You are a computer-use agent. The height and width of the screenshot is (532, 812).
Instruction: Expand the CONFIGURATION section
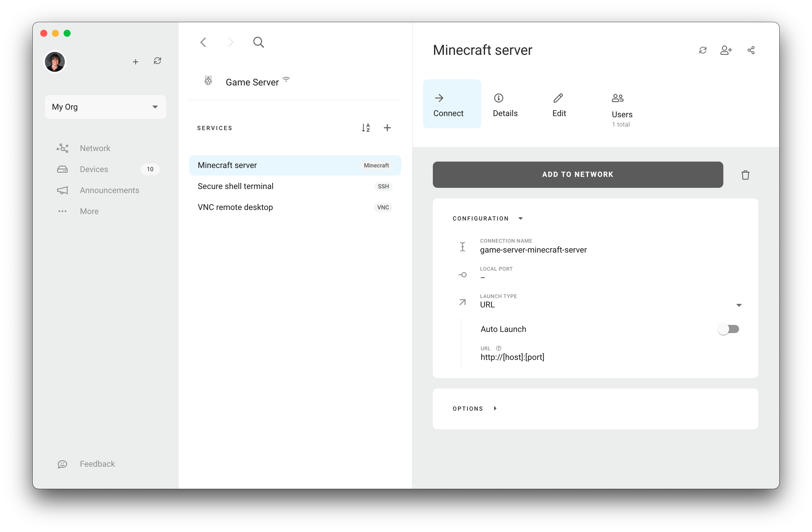[521, 218]
